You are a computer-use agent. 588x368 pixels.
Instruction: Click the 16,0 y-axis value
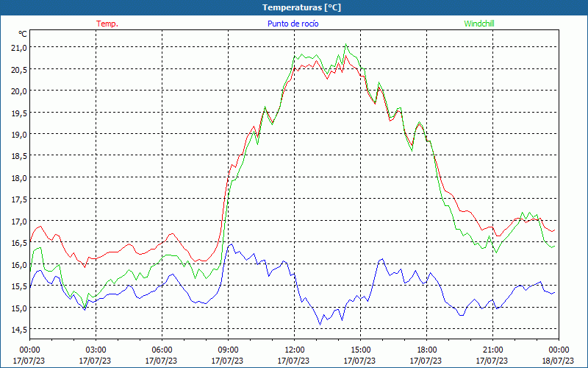19,264
